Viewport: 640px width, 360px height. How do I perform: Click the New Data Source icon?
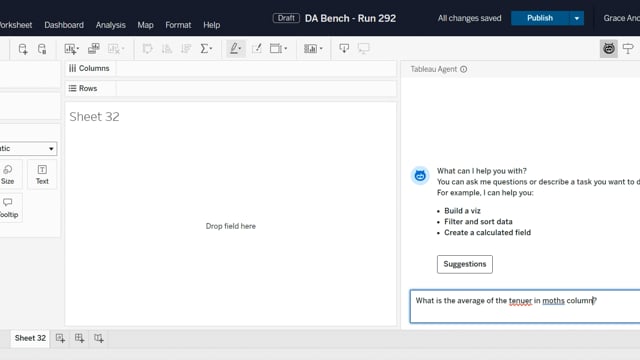[23, 49]
